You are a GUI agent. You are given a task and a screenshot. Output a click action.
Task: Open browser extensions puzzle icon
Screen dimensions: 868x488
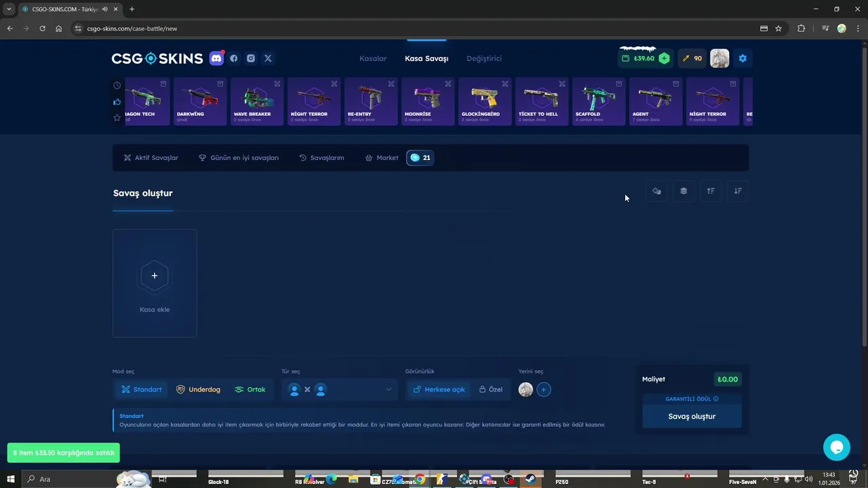click(x=802, y=28)
